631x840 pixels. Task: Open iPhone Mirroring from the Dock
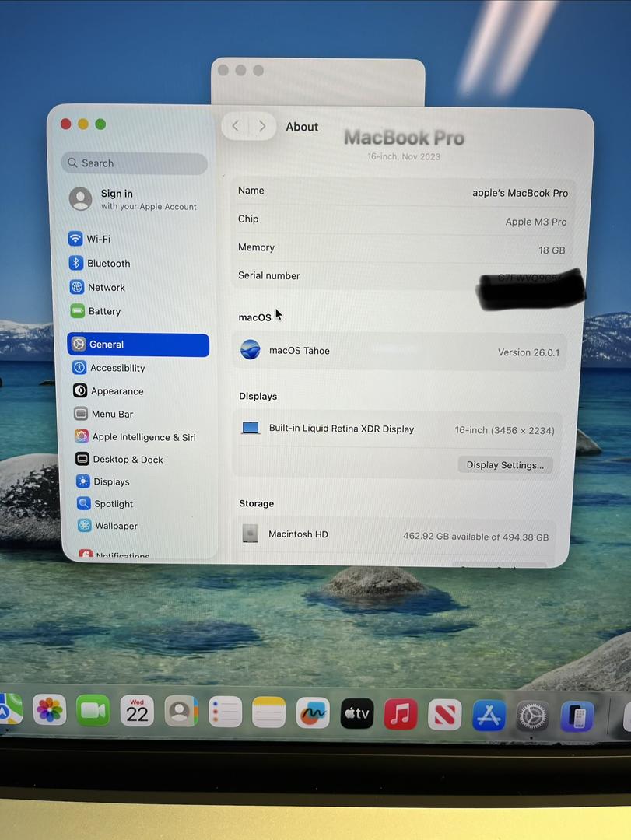[x=577, y=716]
